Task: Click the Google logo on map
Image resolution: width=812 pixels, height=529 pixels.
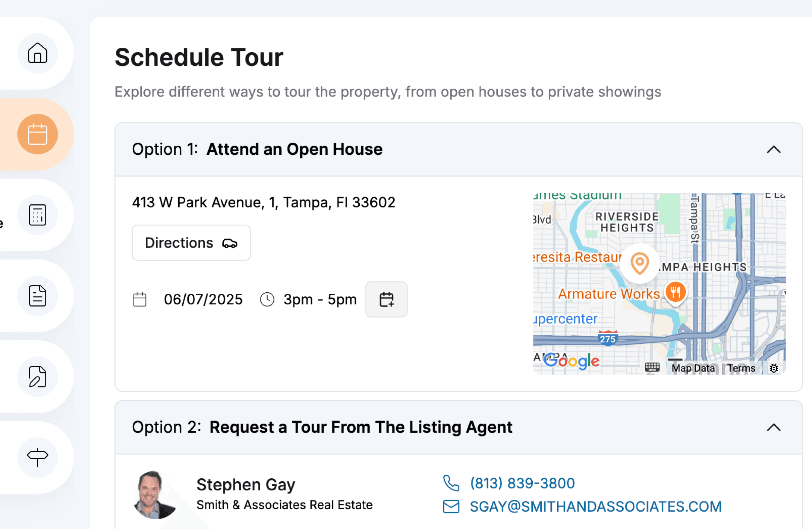Action: click(x=572, y=361)
